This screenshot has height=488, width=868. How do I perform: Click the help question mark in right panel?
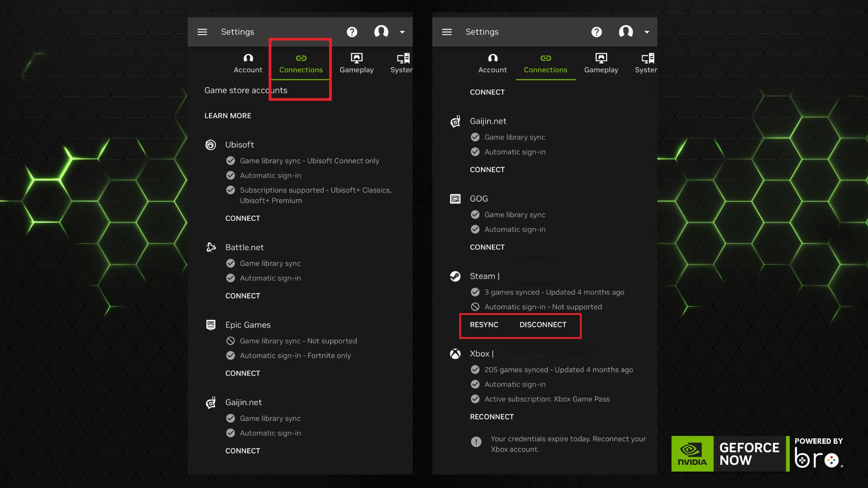(596, 32)
